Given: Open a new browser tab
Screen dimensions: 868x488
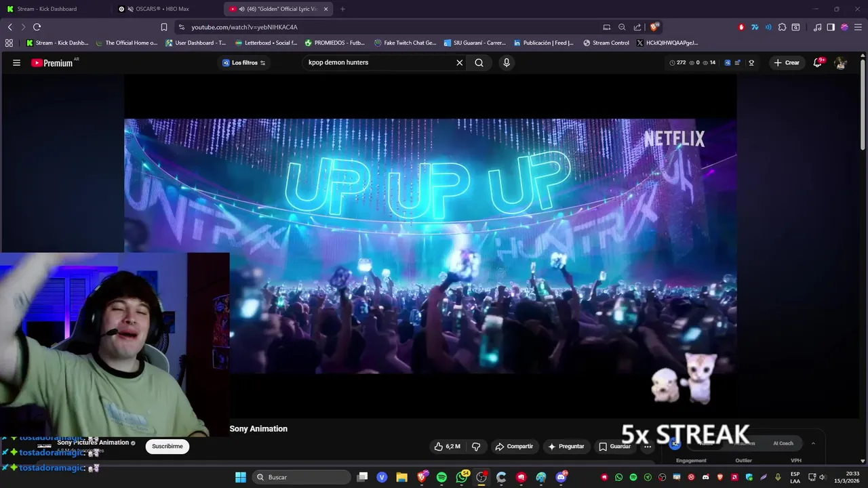Looking at the screenshot, I should point(342,9).
